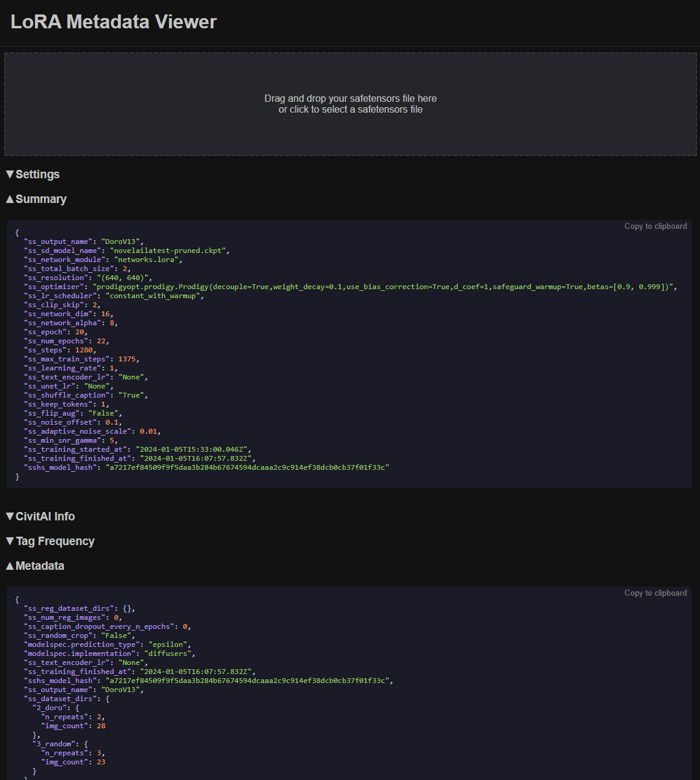Viewport: 700px width, 780px height.
Task: Copy the Metadata JSON to clipboard
Action: pyautogui.click(x=655, y=593)
